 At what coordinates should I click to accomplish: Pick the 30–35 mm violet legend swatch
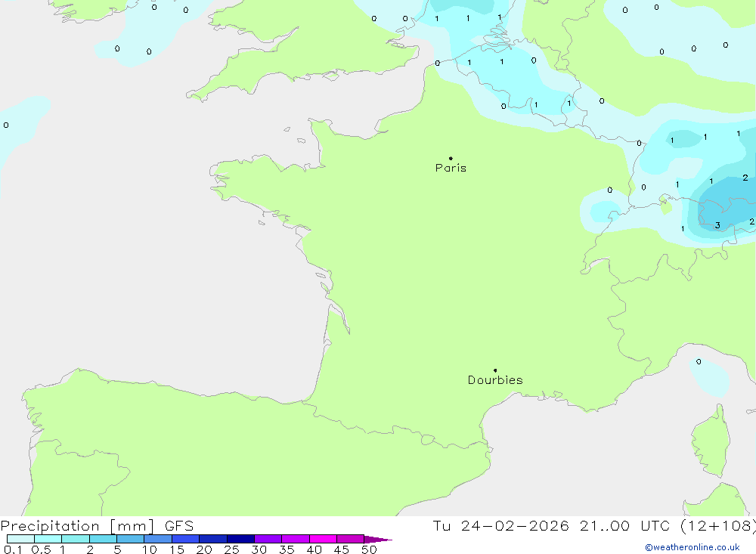[268, 539]
